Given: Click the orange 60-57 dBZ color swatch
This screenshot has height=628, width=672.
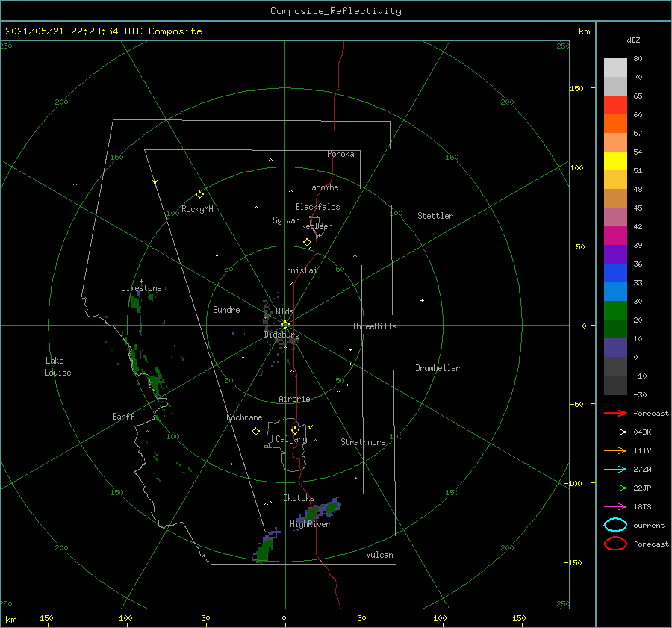Looking at the screenshot, I should click(615, 124).
